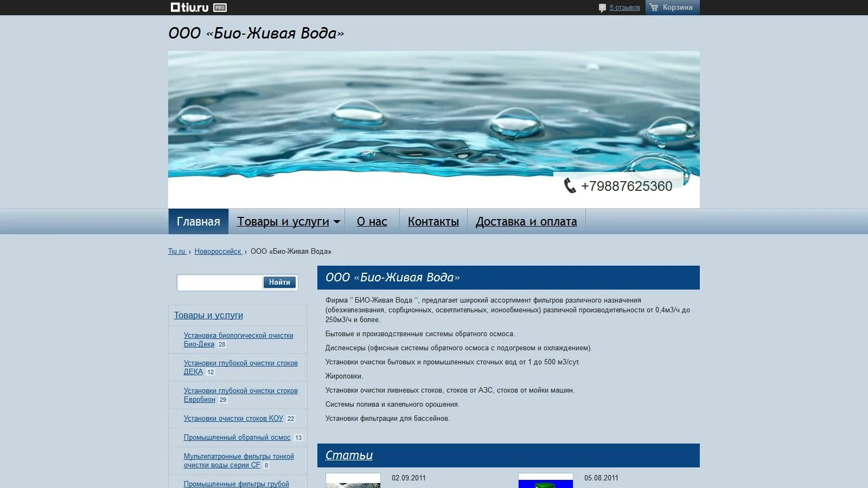
Task: Click into the site search field
Action: [x=220, y=282]
